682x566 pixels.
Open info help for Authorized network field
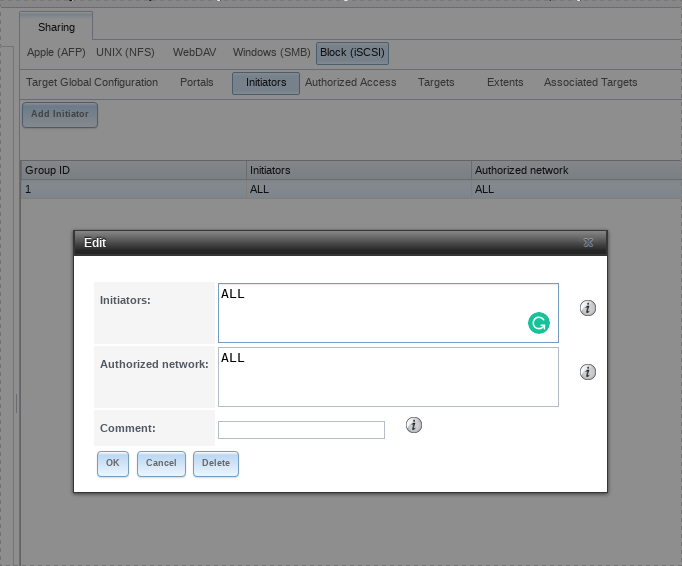click(x=588, y=372)
